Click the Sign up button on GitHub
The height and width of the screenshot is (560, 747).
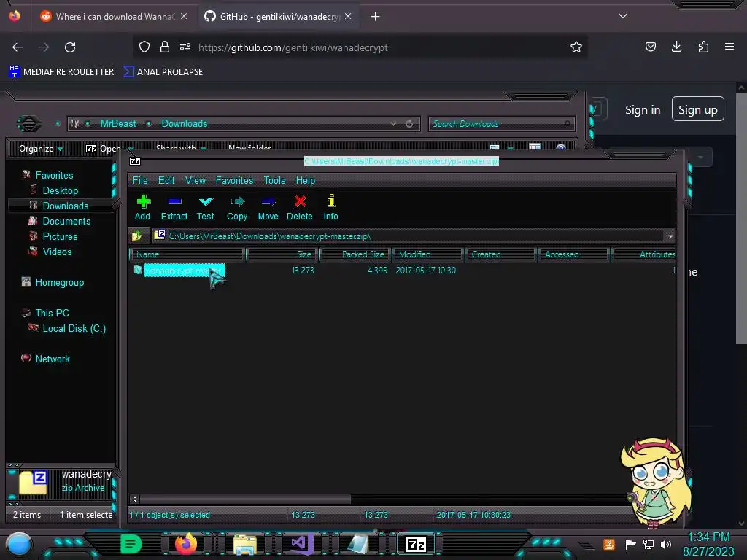[697, 109]
